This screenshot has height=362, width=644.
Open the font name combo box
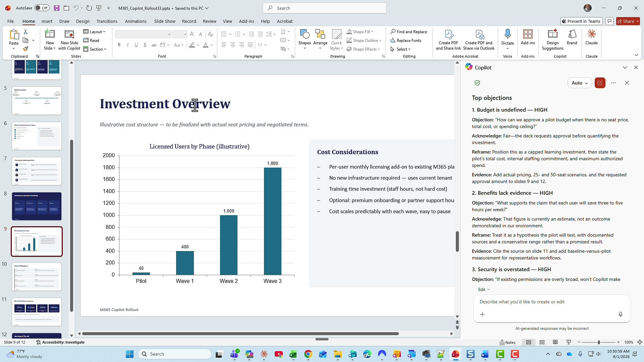143,34
